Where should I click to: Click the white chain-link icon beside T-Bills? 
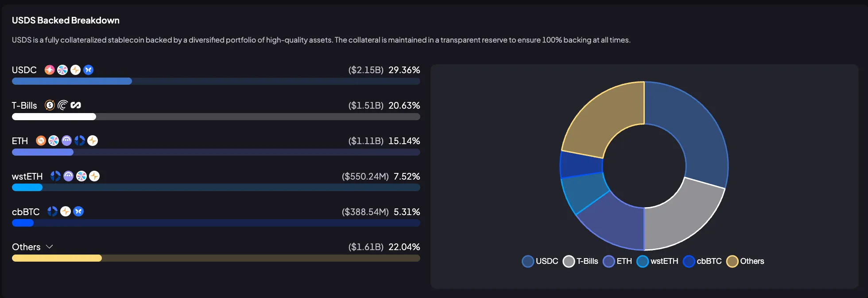point(76,105)
